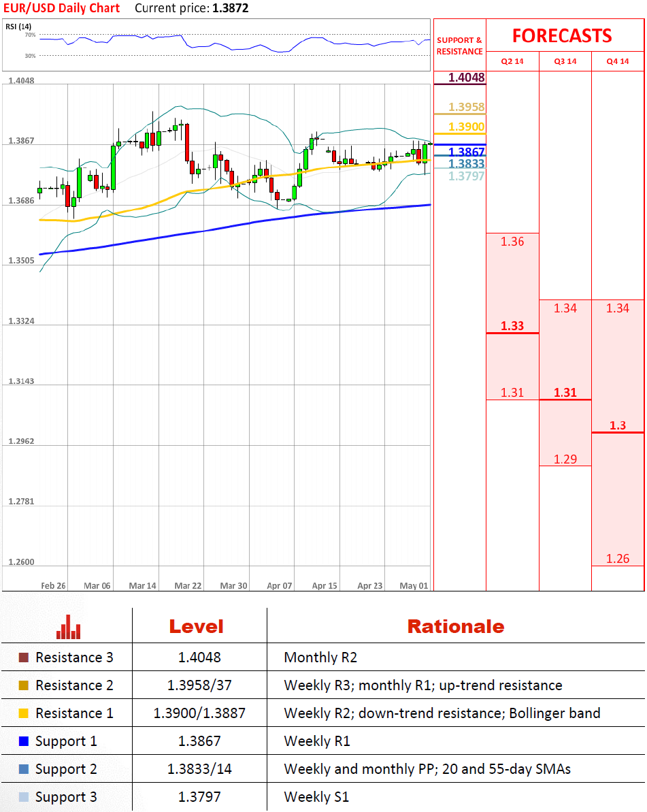
Task: Click the 'Mar 14' date axis label
Action: pos(142,586)
